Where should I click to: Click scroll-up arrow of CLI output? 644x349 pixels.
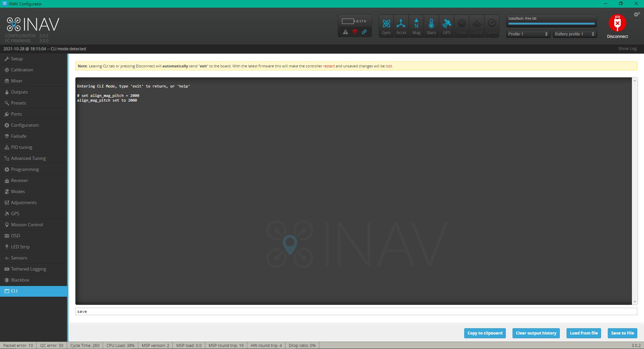tap(635, 80)
